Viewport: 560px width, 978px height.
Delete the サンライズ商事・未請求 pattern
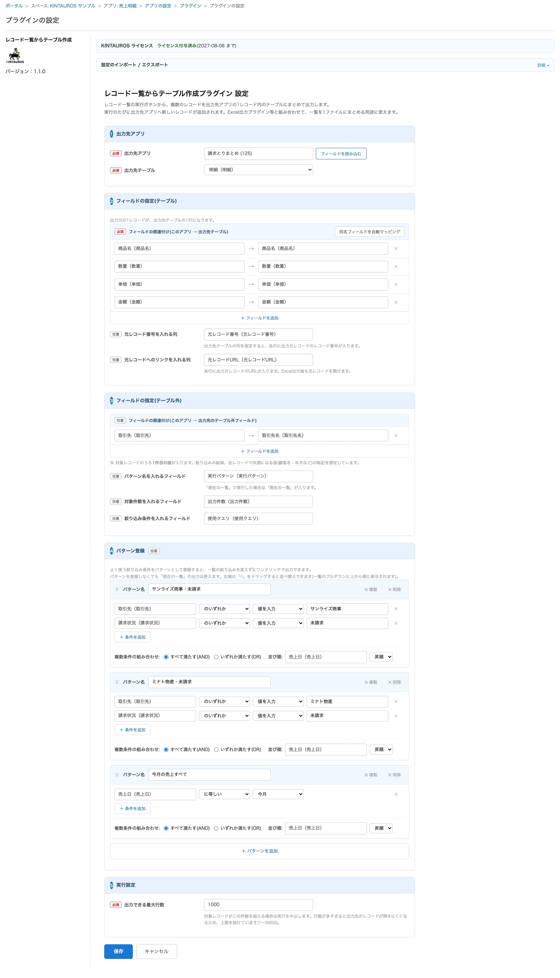pos(394,589)
